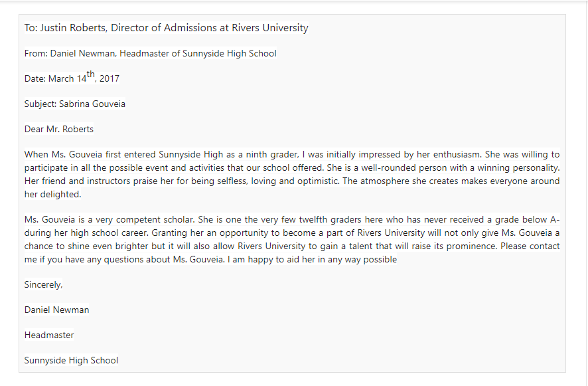Click the "From: Daniel Newman" sender line
The image size is (588, 386).
pyautogui.click(x=150, y=53)
